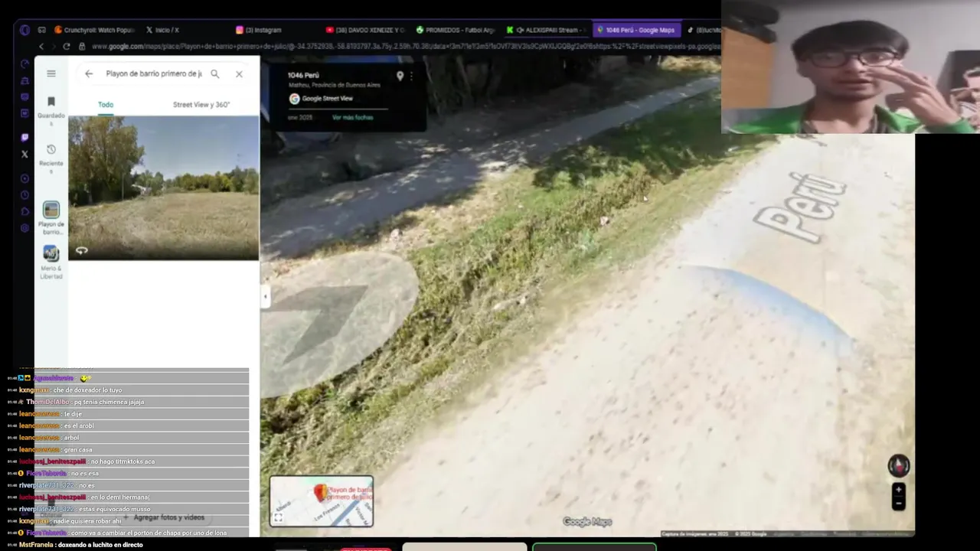The width and height of the screenshot is (980, 551).
Task: Click chat message 'pq tenia chimenea jajaja'
Action: [109, 402]
